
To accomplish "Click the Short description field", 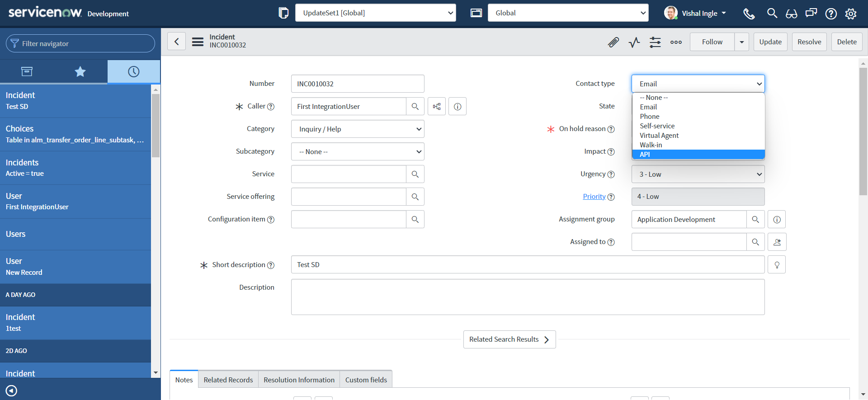I will 528,265.
